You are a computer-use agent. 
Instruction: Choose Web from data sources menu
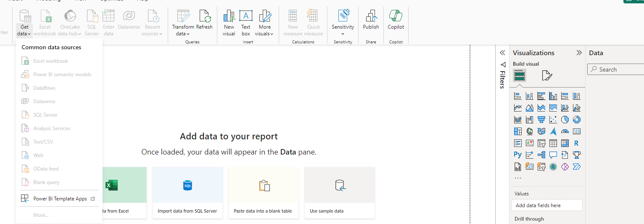coord(59,155)
